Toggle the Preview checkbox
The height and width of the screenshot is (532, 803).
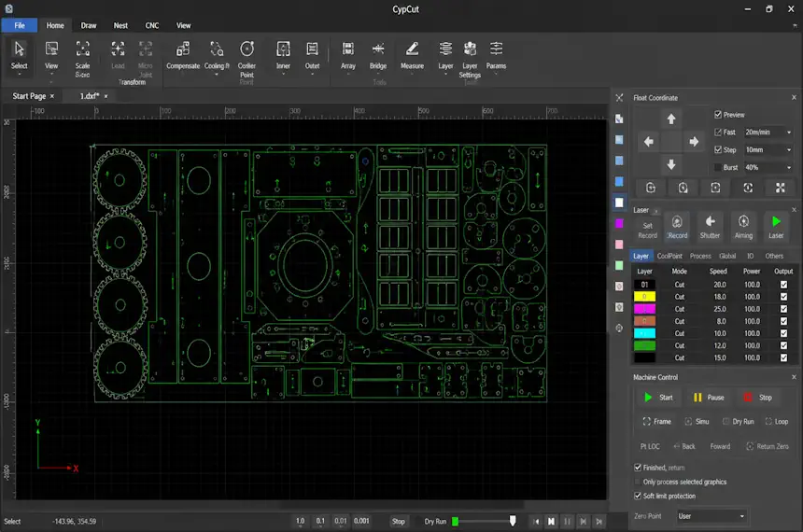coord(718,115)
